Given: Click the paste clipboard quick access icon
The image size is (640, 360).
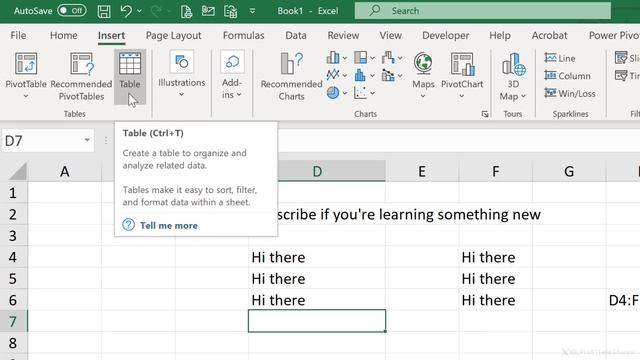Looking at the screenshot, I should coord(231,11).
